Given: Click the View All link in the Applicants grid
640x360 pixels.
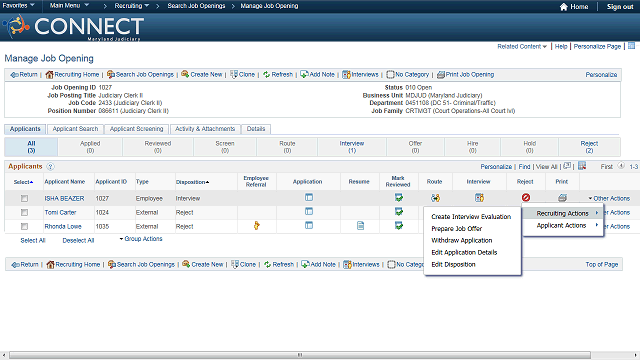Looking at the screenshot, I should pos(546,167).
